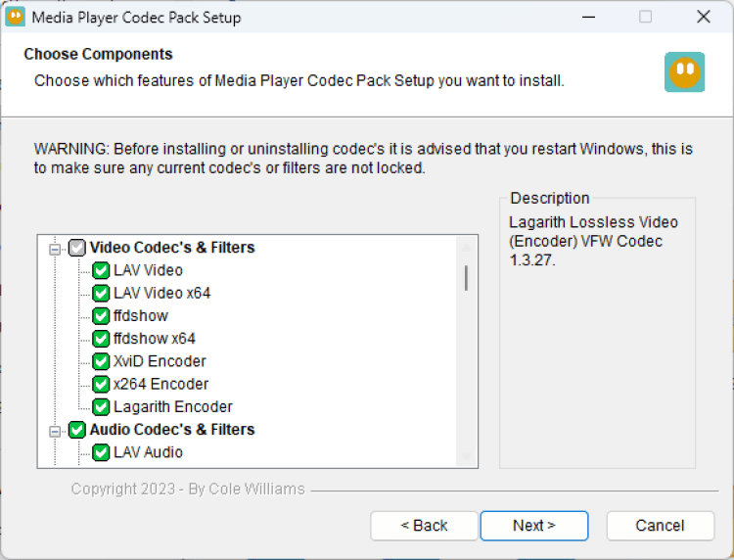Cancel the codec pack setup
The height and width of the screenshot is (560, 734).
[x=660, y=526]
